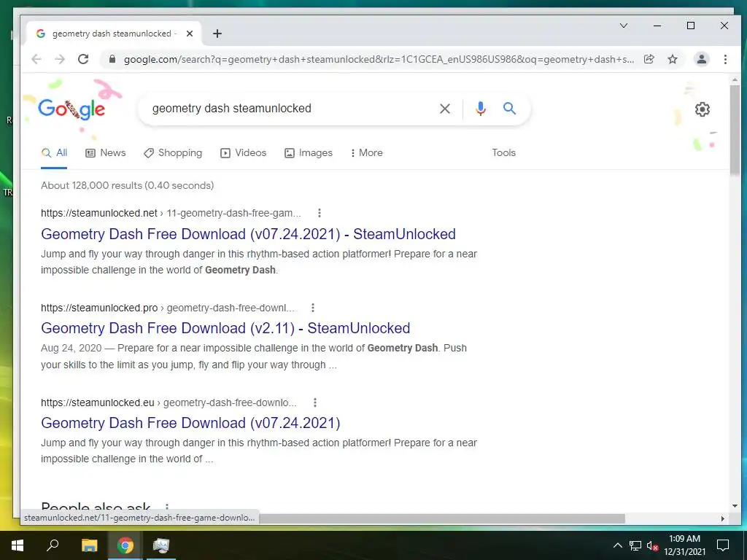
Task: Open the steamunlocked.net Geometry Dash result
Action: (248, 234)
